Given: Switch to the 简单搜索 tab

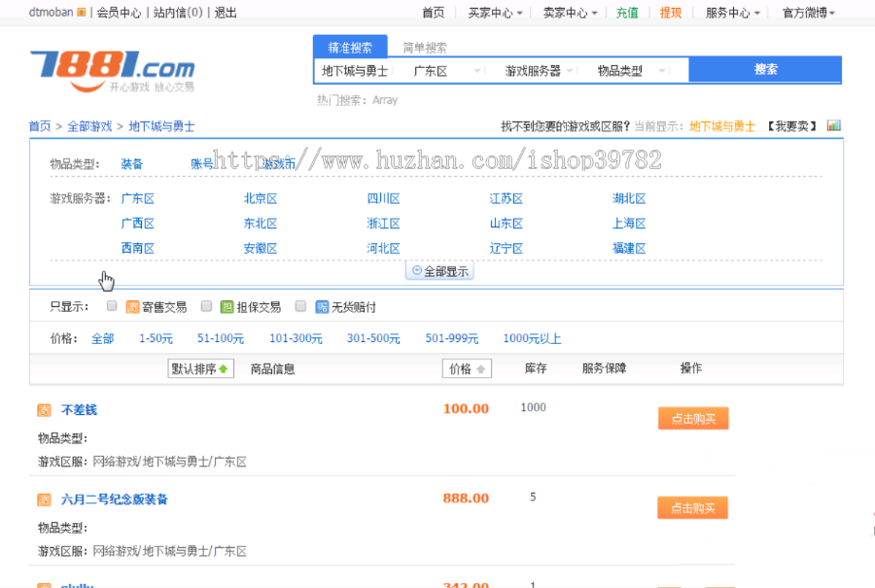Looking at the screenshot, I should click(425, 48).
